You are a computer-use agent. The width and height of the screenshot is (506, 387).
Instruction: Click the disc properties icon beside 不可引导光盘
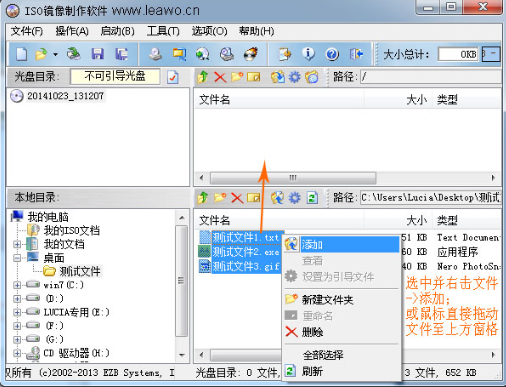tap(173, 77)
